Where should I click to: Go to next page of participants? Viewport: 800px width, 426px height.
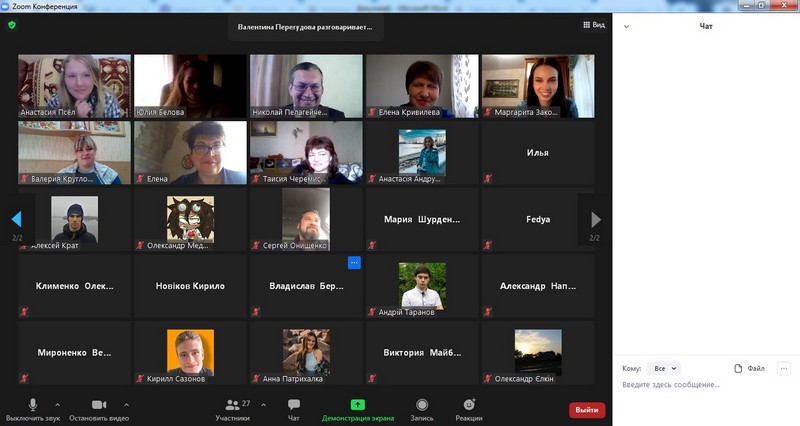coord(595,219)
